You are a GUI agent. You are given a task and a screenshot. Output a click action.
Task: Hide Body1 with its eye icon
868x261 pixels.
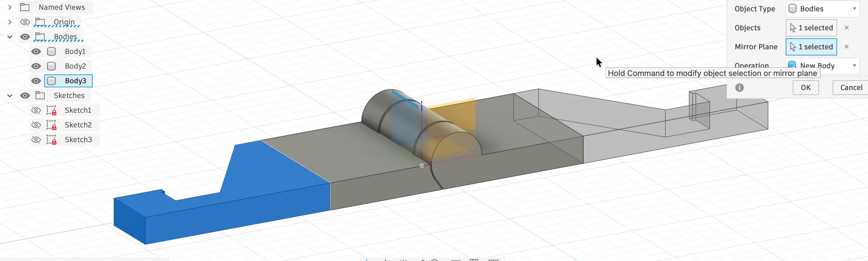36,51
